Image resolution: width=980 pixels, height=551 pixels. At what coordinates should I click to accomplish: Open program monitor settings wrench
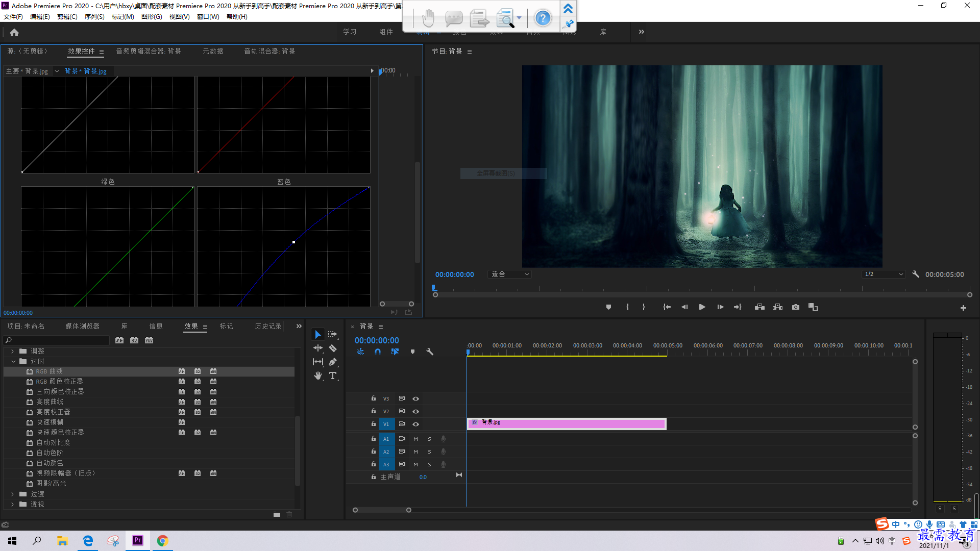point(916,274)
